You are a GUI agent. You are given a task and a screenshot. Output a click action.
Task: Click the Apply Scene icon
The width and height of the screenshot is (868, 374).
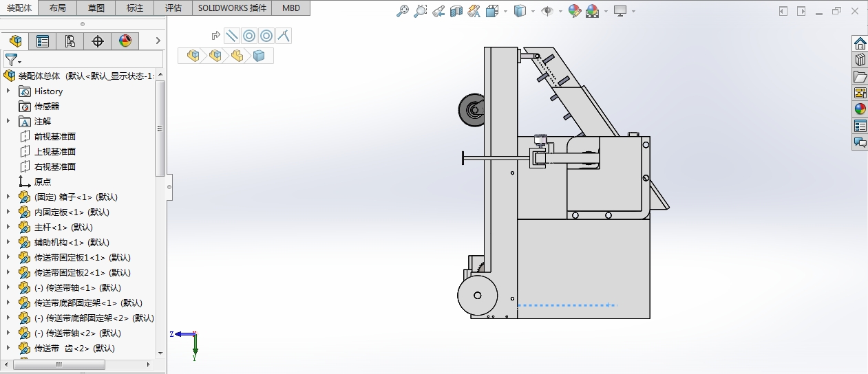pyautogui.click(x=592, y=11)
